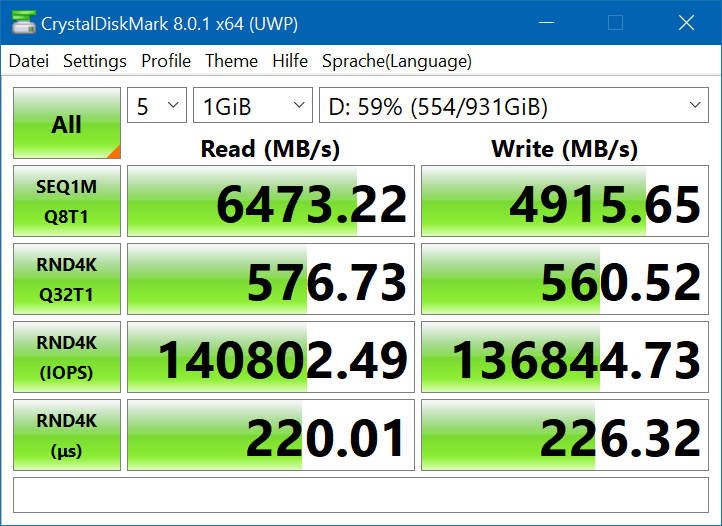The height and width of the screenshot is (526, 722).
Task: Click the SEQ1M write result 4915.65
Action: [565, 201]
